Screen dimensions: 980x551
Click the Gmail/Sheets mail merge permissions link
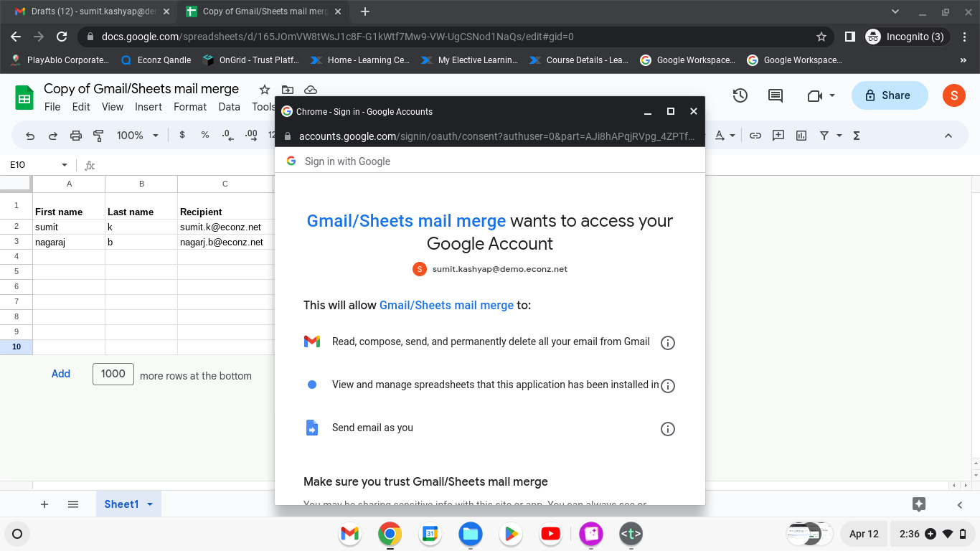click(x=446, y=306)
